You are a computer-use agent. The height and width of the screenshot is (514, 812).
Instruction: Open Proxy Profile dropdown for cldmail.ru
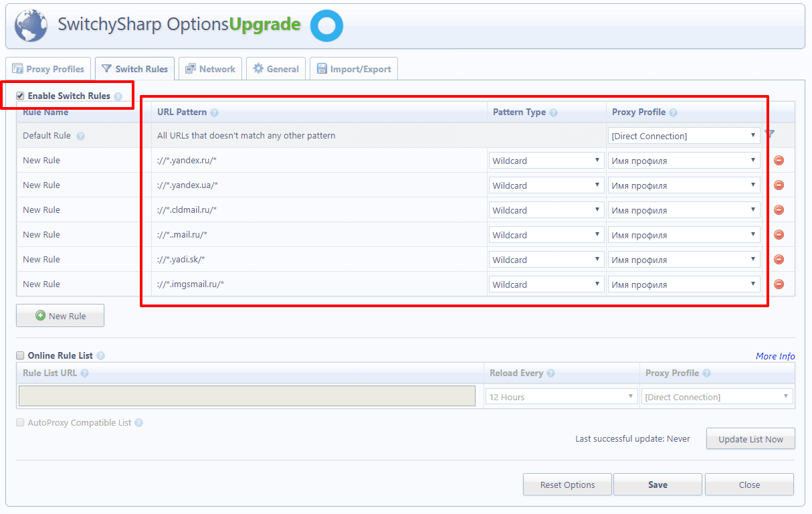click(684, 210)
